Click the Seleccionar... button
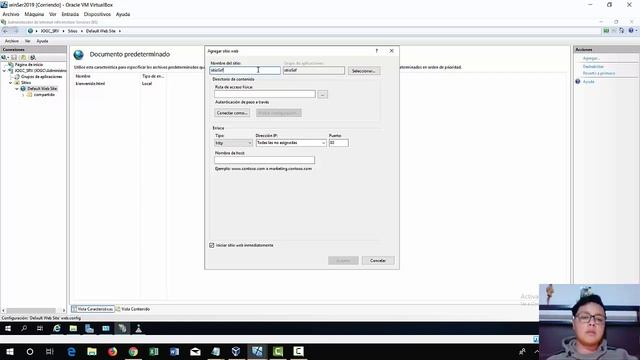Image resolution: width=640 pixels, height=360 pixels. (x=364, y=71)
